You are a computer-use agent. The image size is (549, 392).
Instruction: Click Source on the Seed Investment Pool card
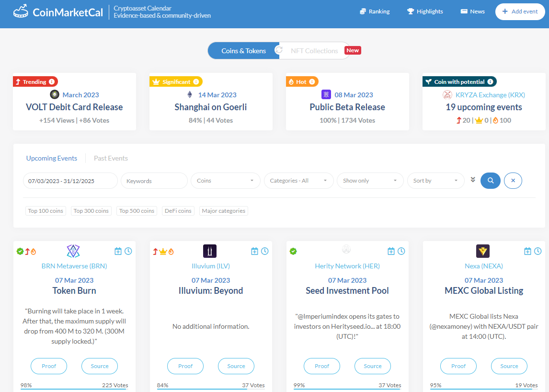pos(373,366)
